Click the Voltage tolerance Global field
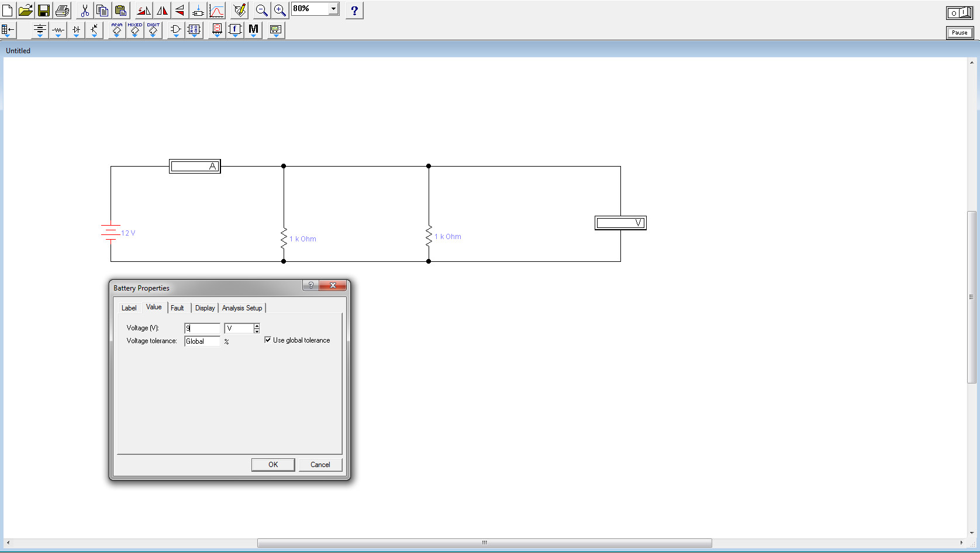Screen dimensions: 980x553 (202, 341)
